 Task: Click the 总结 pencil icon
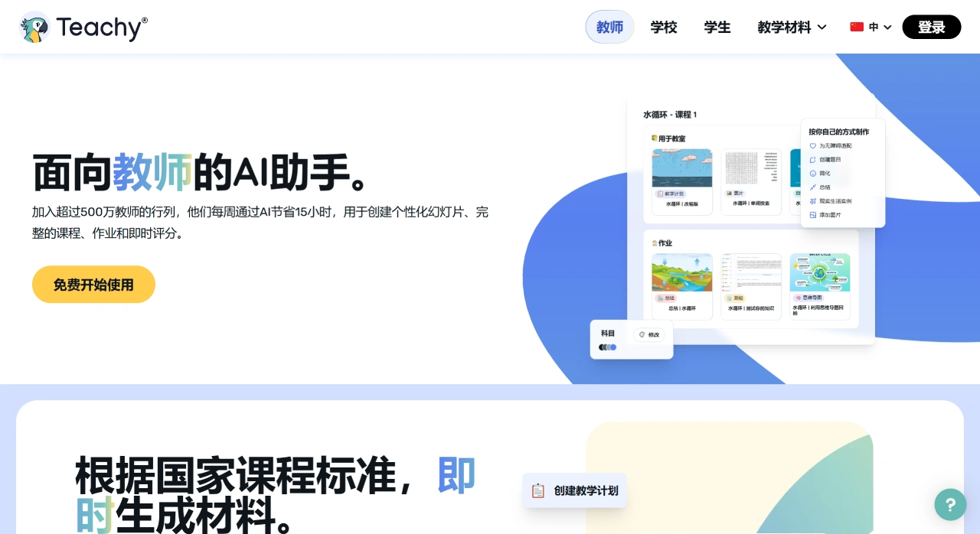pyautogui.click(x=812, y=187)
